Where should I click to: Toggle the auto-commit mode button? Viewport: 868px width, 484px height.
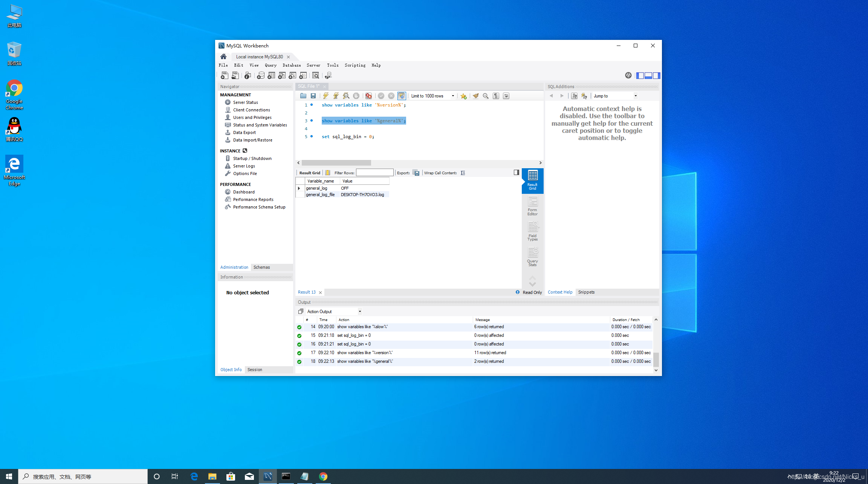coord(402,96)
